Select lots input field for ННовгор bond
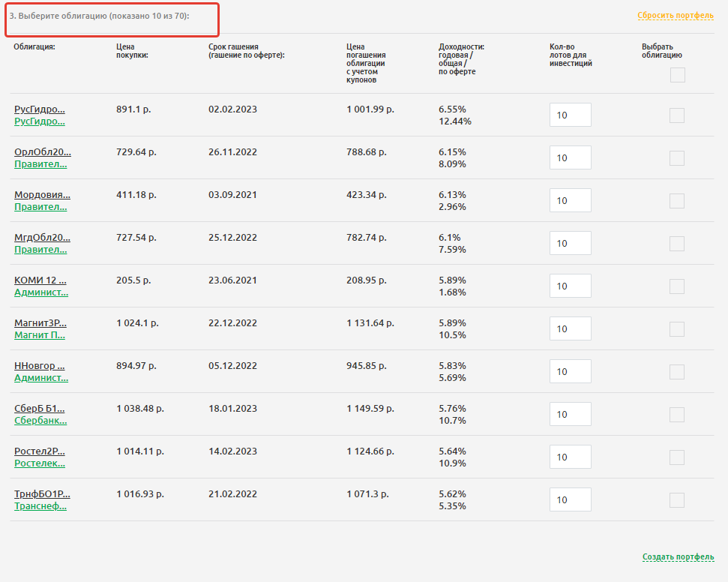The image size is (728, 582). (x=570, y=371)
